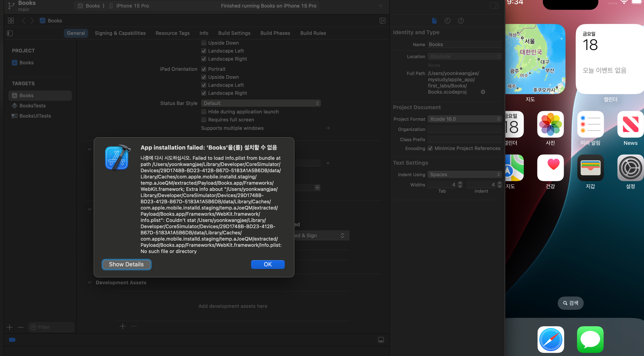Open the File inspector icon
The height and width of the screenshot is (356, 644).
434,20
